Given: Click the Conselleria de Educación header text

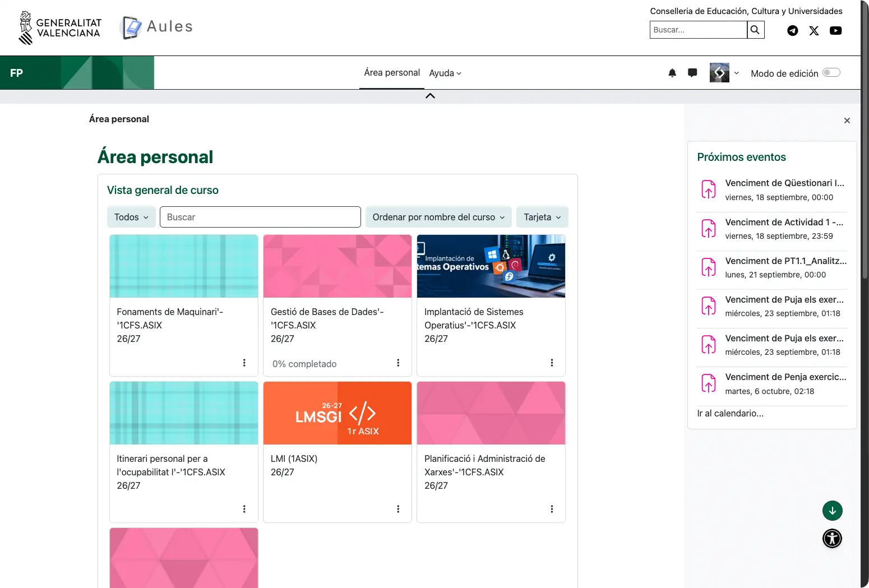Looking at the screenshot, I should pyautogui.click(x=746, y=11).
